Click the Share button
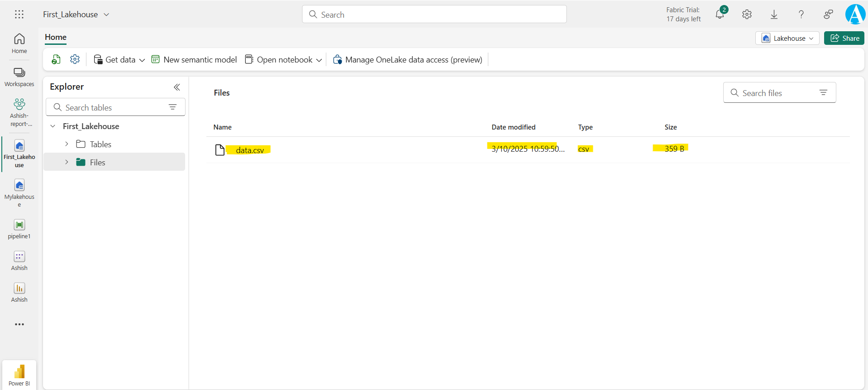This screenshot has width=868, height=390. [x=844, y=38]
